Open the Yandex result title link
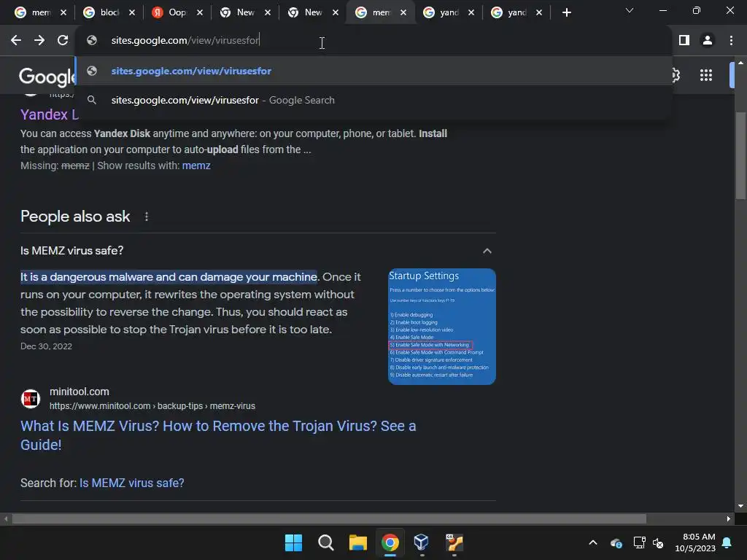The image size is (747, 560). point(50,114)
